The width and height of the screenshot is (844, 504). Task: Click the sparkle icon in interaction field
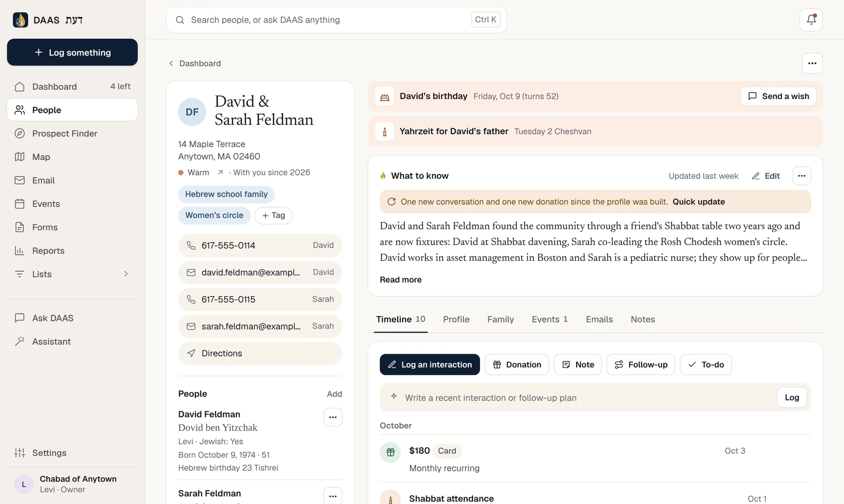pos(394,396)
